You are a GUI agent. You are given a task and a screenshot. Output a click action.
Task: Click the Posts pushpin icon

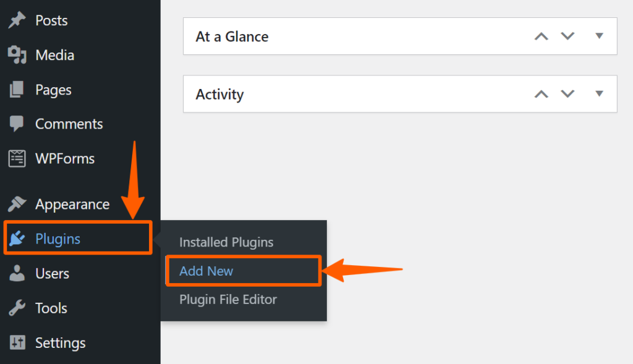click(17, 20)
